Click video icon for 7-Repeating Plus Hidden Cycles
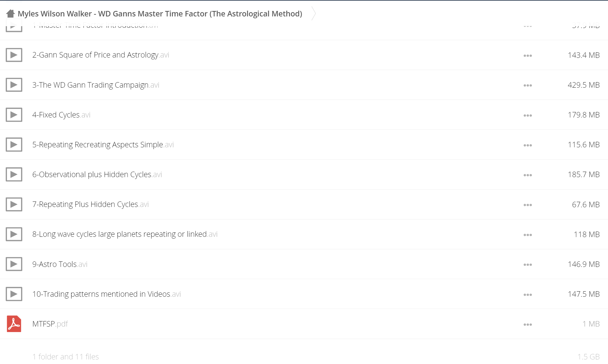Image resolution: width=608 pixels, height=364 pixels. click(x=14, y=205)
